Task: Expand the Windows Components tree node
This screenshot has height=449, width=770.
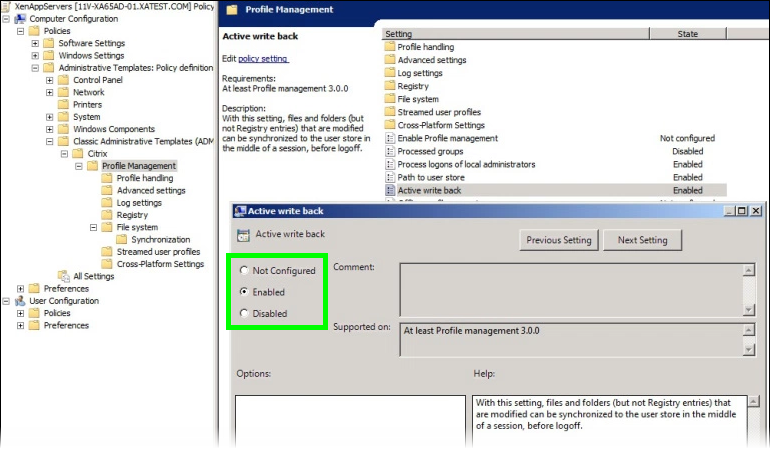Action: pyautogui.click(x=50, y=129)
